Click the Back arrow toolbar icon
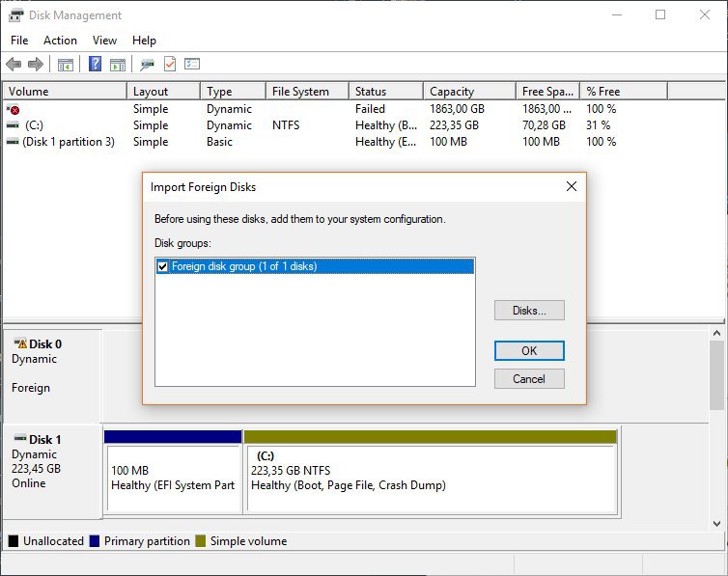Screen dimensions: 728x576 [x=14, y=64]
